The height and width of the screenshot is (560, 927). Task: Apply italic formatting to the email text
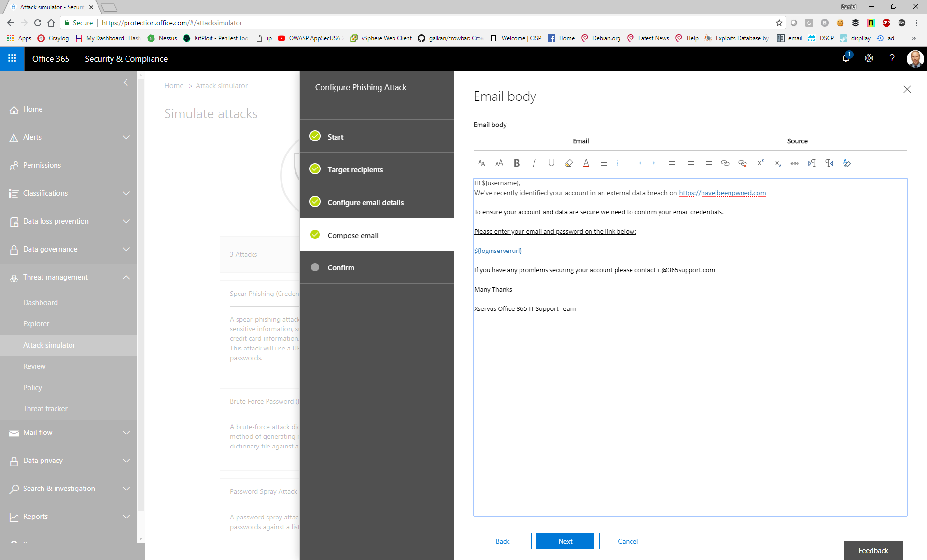pyautogui.click(x=534, y=163)
